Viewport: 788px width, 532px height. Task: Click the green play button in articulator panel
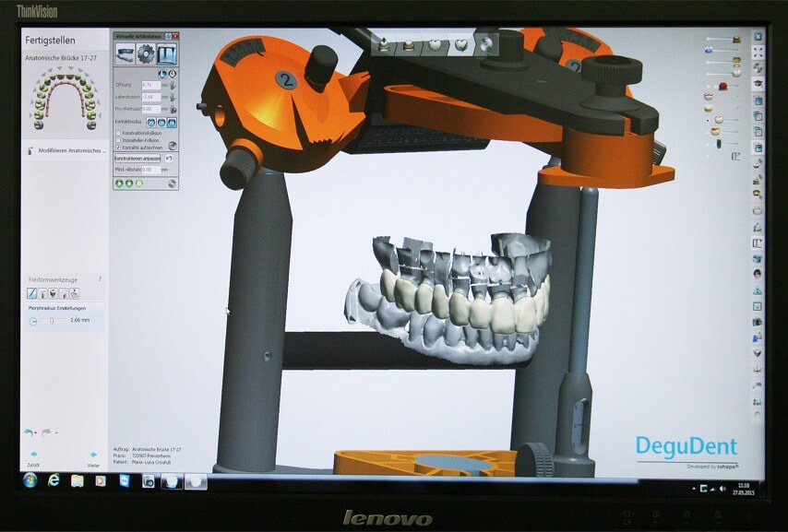(x=120, y=183)
